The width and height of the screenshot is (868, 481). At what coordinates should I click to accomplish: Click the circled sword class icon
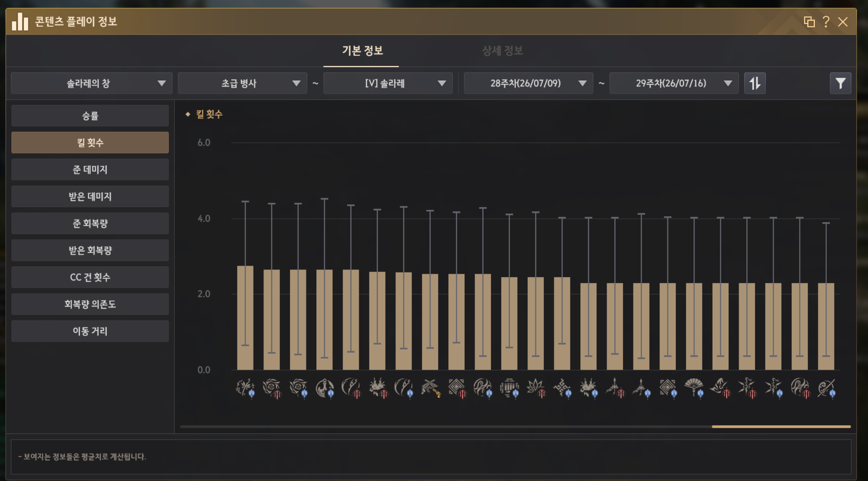click(826, 388)
